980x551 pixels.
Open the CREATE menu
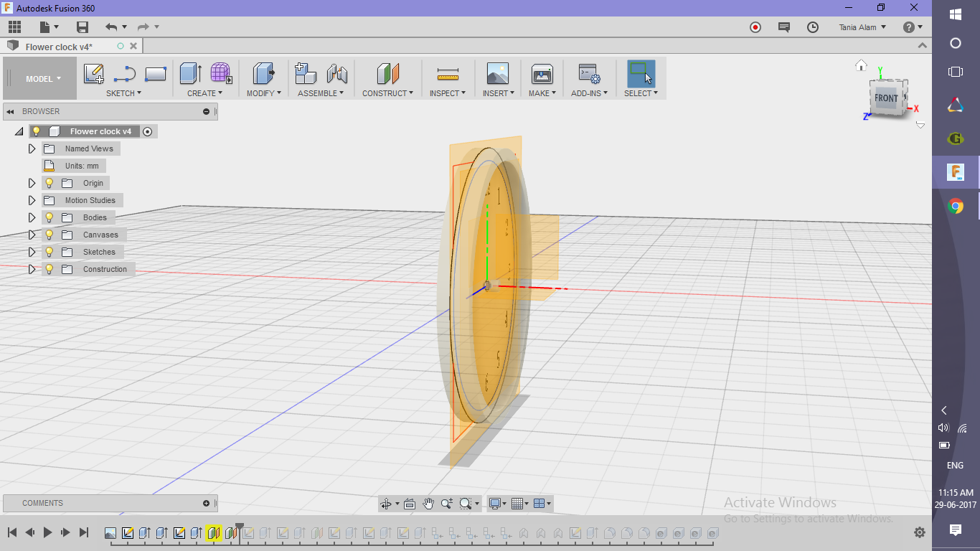(204, 93)
